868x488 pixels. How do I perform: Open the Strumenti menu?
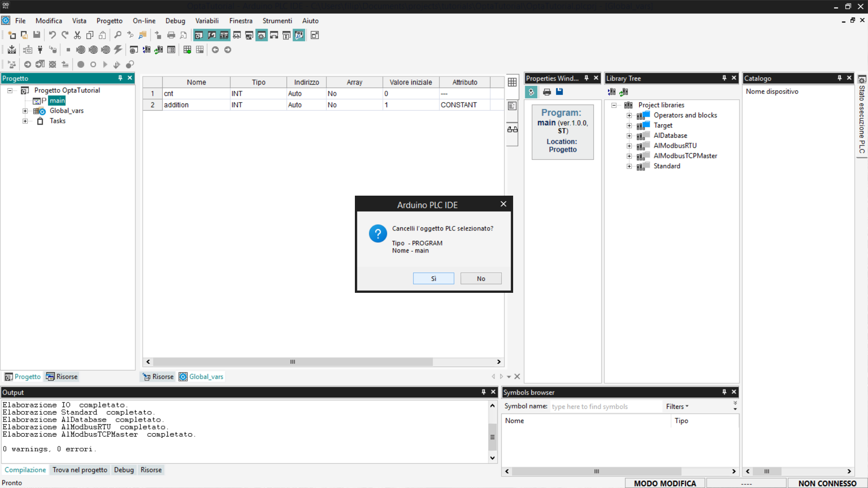point(277,21)
